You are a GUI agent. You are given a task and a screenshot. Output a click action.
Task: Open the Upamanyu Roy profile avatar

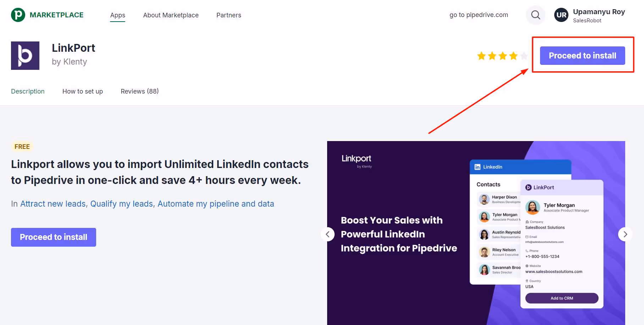[561, 15]
